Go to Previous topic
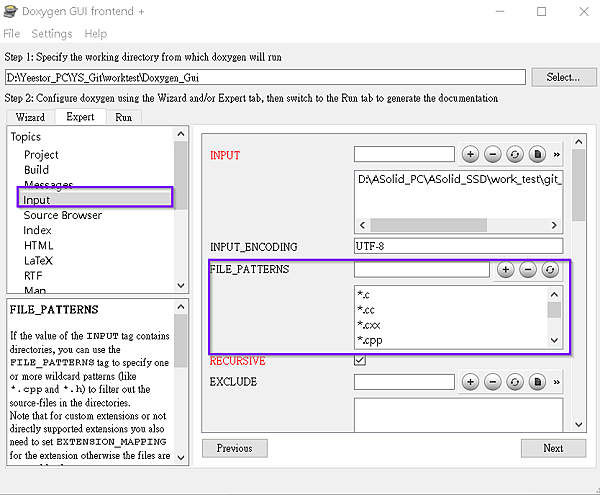The width and height of the screenshot is (600, 495). click(x=235, y=448)
